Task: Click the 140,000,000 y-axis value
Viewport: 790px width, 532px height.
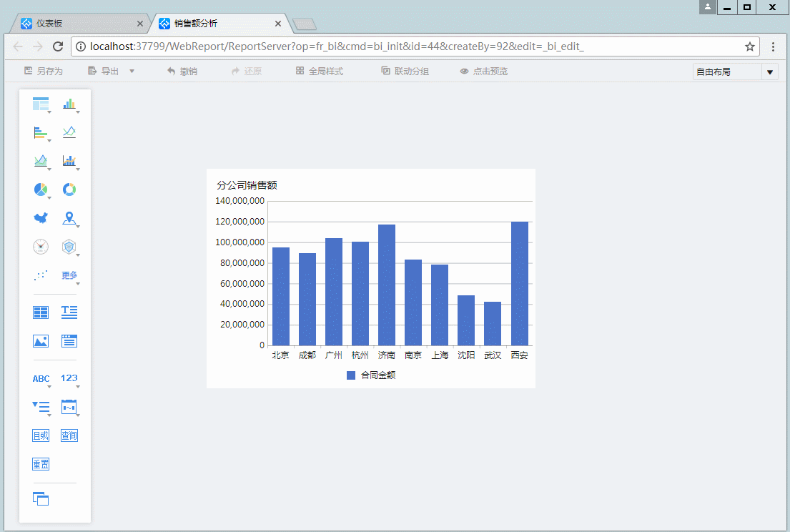Action: [240, 200]
